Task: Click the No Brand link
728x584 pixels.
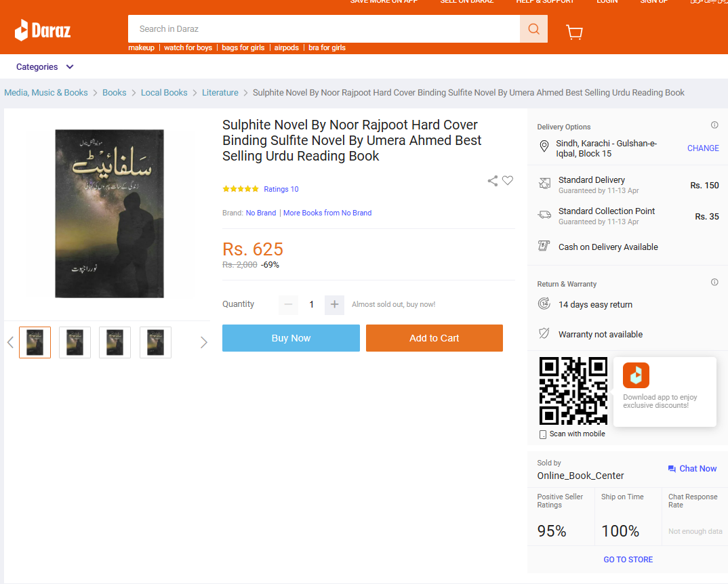Action: [x=261, y=213]
